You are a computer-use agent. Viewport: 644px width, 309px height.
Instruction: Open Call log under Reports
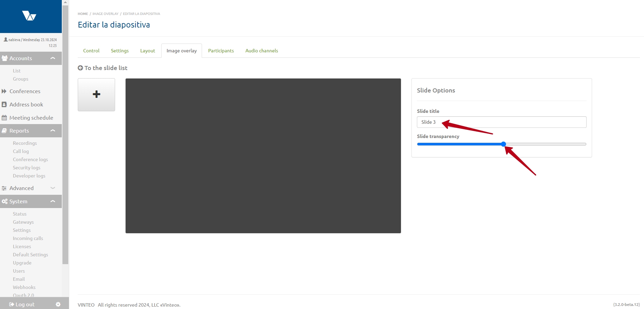tap(21, 151)
